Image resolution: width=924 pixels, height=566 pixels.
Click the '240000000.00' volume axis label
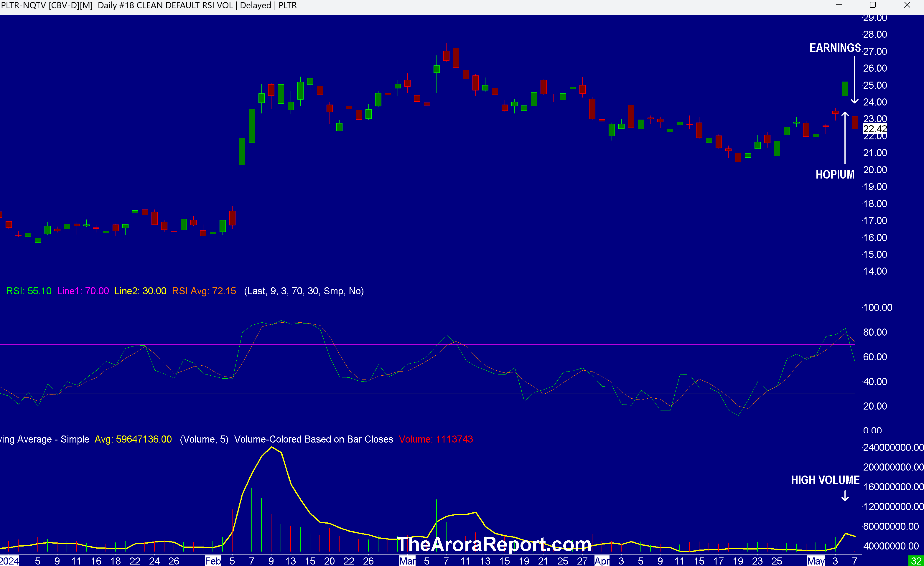point(893,448)
